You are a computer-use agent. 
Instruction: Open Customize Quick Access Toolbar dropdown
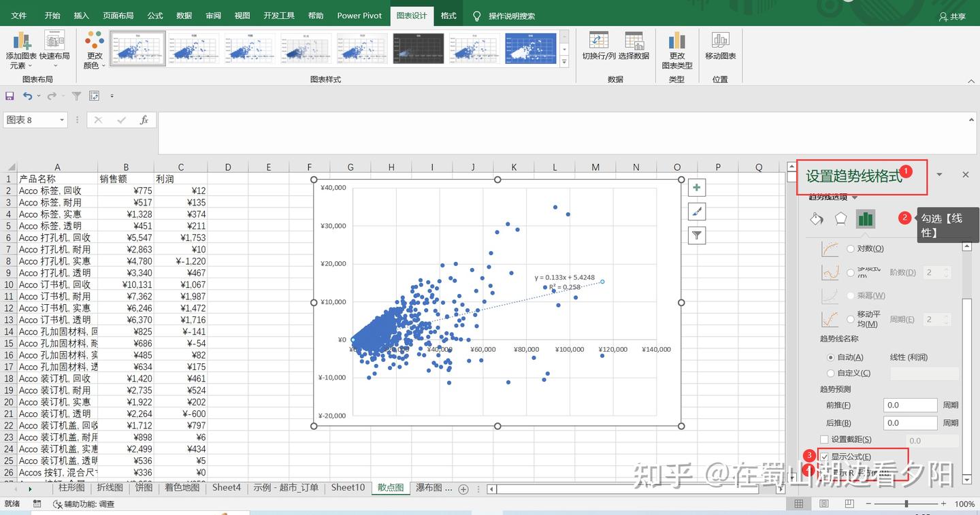coord(112,96)
